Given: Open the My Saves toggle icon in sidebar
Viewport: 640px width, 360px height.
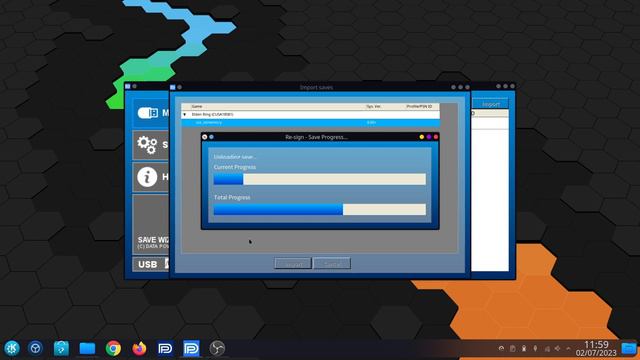Looking at the screenshot, I should (x=147, y=113).
